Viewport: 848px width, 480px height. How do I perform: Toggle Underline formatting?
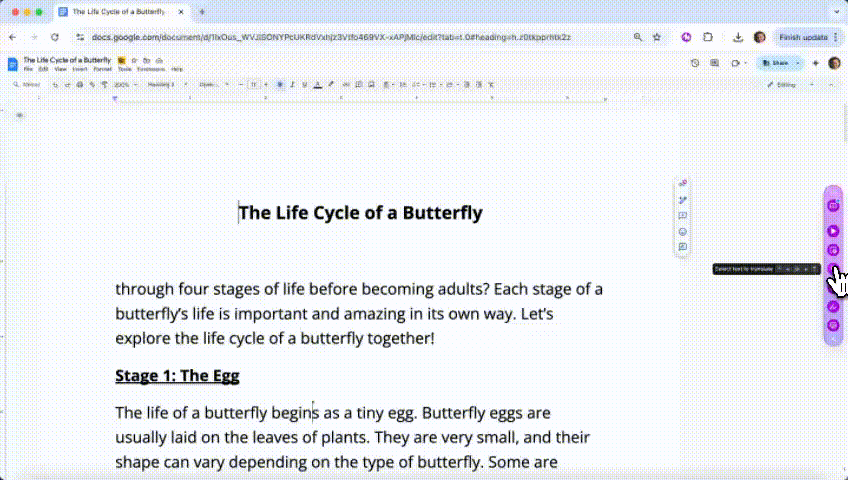coord(304,85)
